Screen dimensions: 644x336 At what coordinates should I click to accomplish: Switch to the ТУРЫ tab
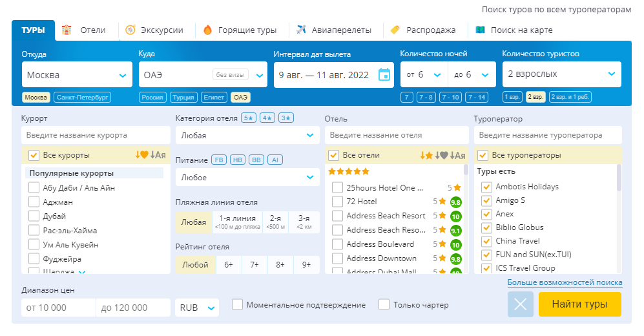[x=34, y=30]
